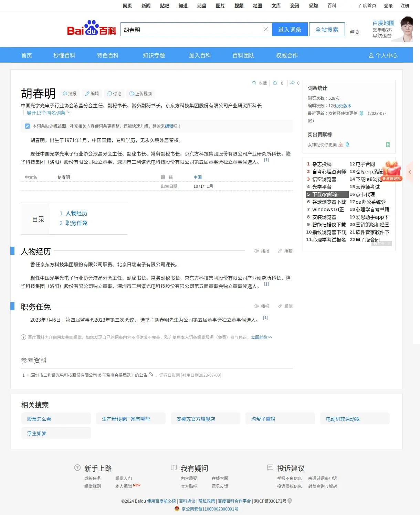420x515 pixels.
Task: Click sidebar item windows10正
Action: pos(328,210)
